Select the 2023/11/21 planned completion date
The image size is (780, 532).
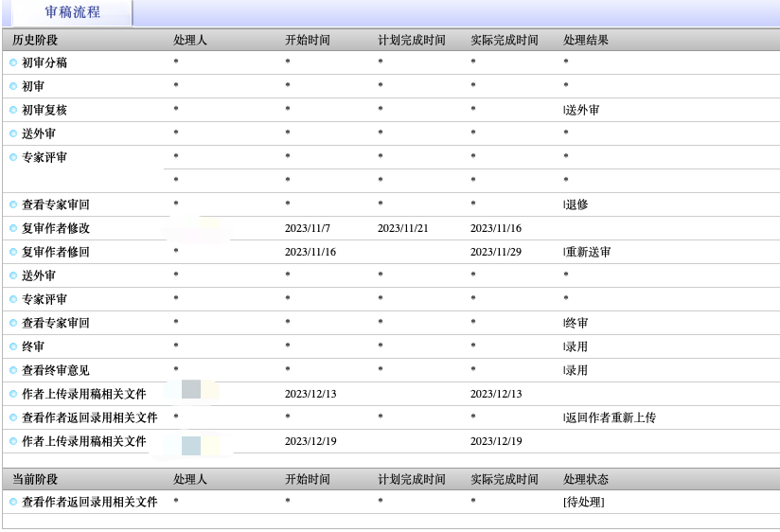point(402,228)
